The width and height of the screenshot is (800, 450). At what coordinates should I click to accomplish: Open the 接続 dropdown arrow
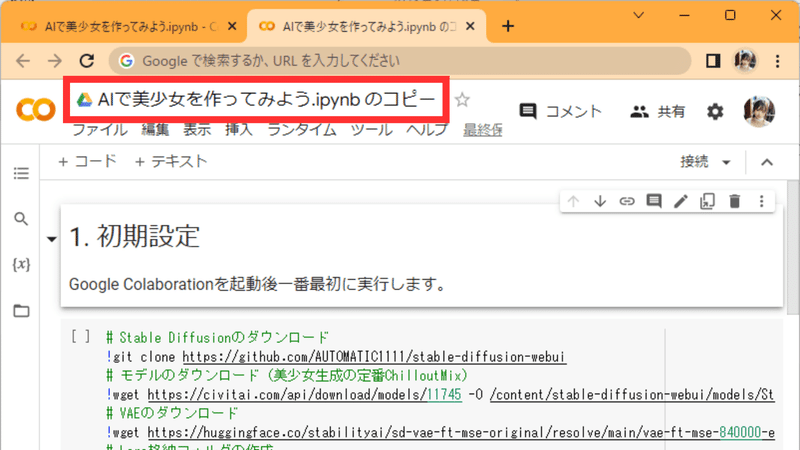click(x=726, y=162)
